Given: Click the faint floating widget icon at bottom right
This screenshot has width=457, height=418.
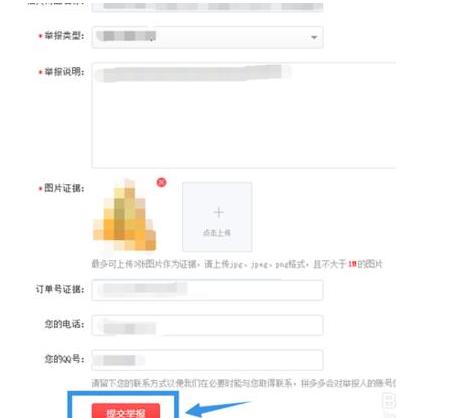Looking at the screenshot, I should click(389, 401).
